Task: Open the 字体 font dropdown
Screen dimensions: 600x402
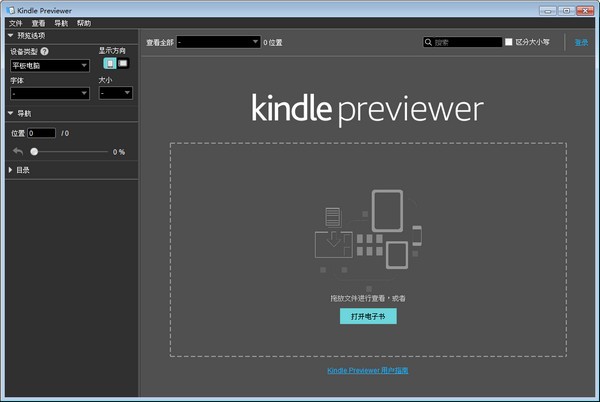Action: click(49, 93)
